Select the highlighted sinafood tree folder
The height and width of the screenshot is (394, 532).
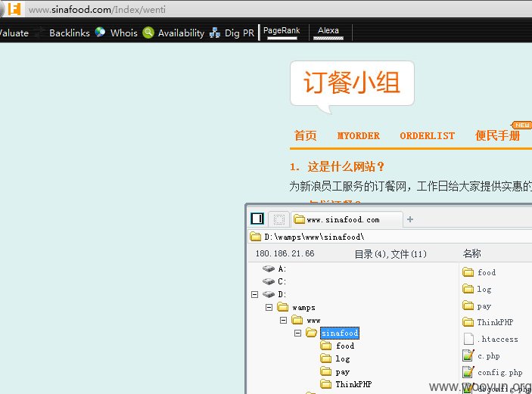coord(340,333)
